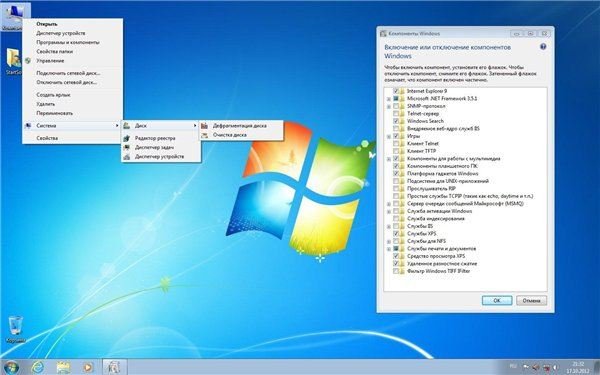This screenshot has width=600, height=375.
Task: Expand the Службы для NFS node
Action: [x=389, y=241]
